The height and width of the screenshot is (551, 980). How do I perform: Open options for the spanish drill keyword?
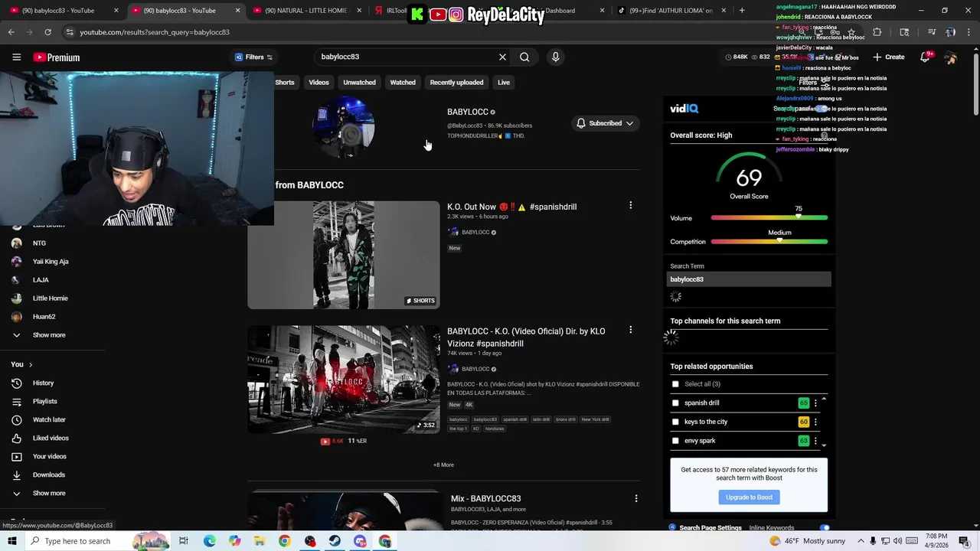(815, 403)
